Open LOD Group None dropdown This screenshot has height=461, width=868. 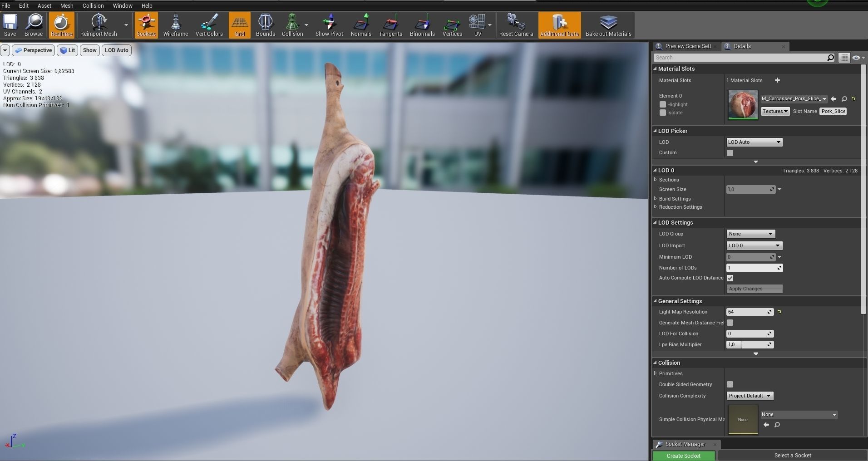751,234
